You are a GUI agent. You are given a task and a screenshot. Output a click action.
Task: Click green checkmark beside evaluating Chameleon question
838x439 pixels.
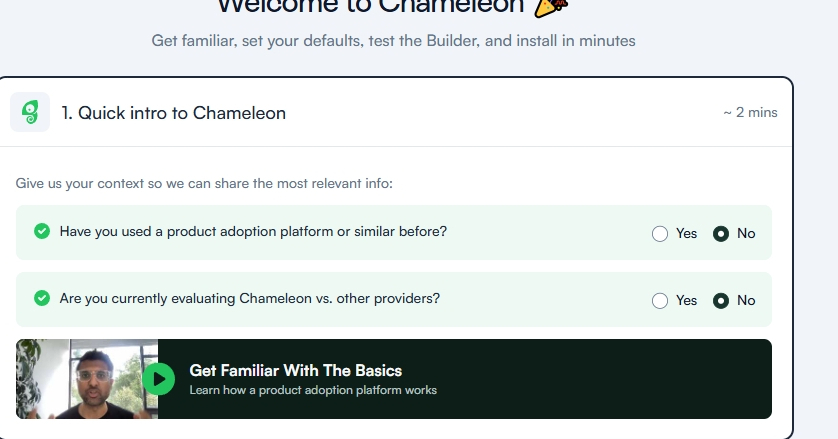[42, 298]
